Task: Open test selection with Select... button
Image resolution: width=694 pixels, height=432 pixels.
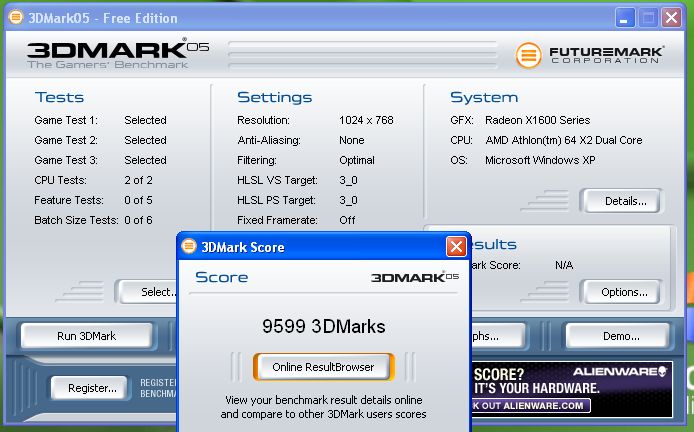Action: [x=150, y=292]
